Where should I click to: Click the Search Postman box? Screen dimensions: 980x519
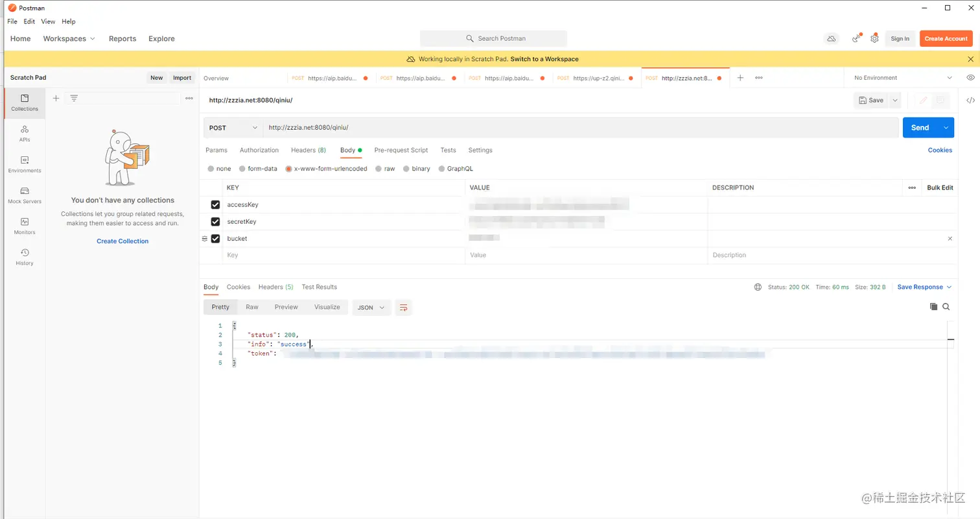[x=493, y=39]
